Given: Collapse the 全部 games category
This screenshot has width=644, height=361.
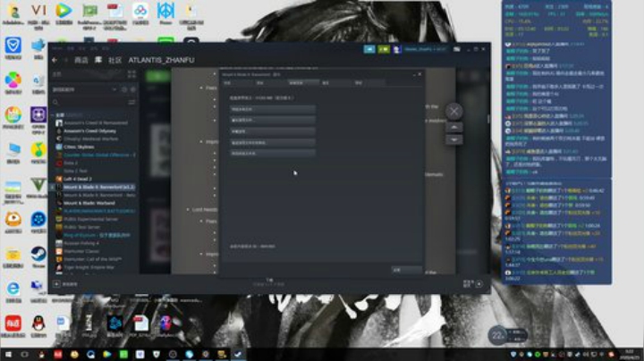Looking at the screenshot, I should click(54, 115).
